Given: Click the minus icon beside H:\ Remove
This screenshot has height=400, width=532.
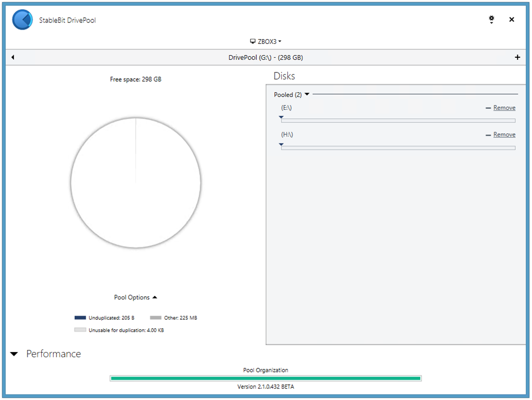Looking at the screenshot, I should click(488, 135).
